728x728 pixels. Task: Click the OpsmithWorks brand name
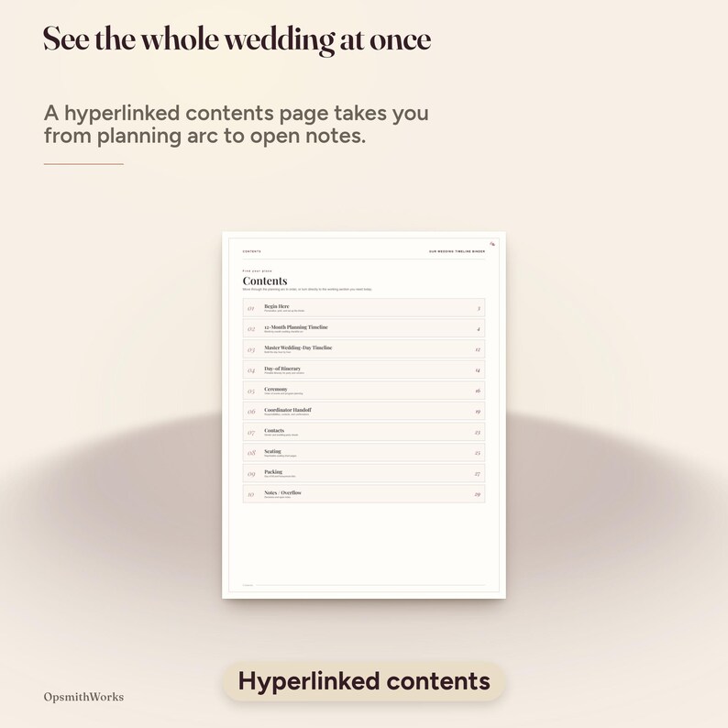(x=83, y=697)
